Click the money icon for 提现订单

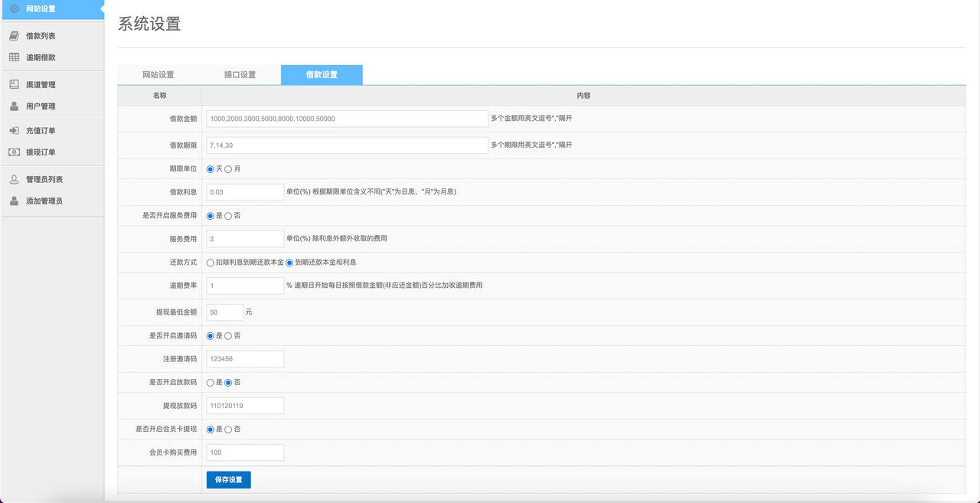14,152
